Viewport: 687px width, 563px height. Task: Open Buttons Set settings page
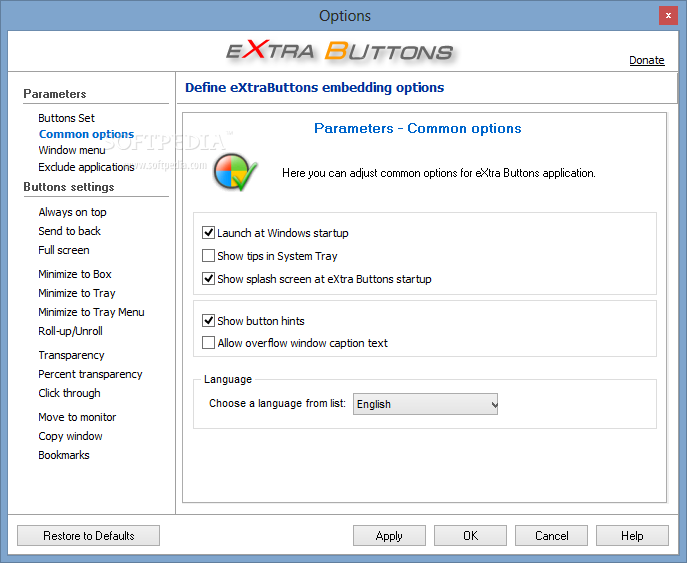(66, 118)
